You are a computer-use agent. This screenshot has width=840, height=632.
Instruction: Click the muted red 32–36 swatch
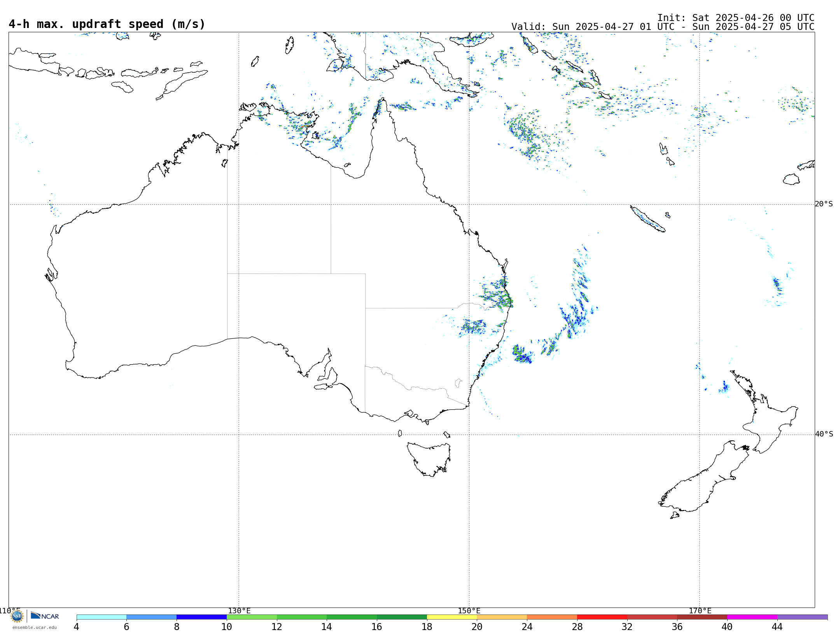(652, 617)
